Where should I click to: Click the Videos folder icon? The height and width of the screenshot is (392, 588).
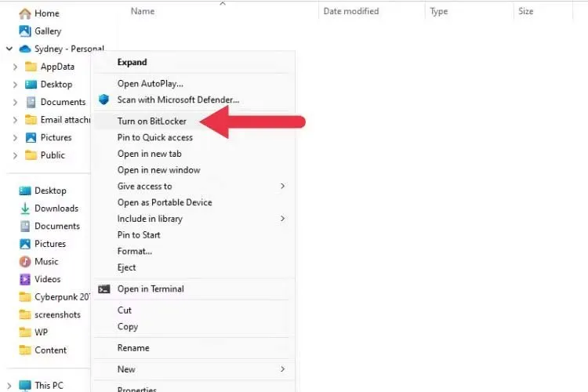pyautogui.click(x=25, y=279)
